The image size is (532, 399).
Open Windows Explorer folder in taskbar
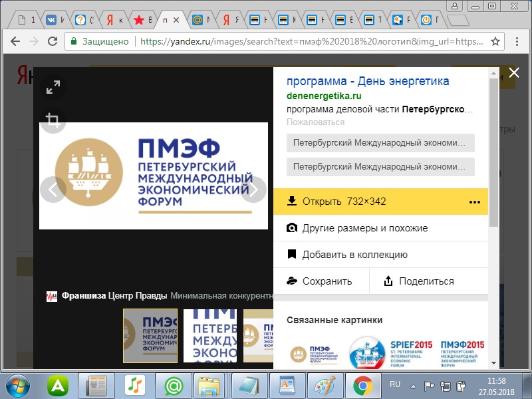pyautogui.click(x=211, y=386)
